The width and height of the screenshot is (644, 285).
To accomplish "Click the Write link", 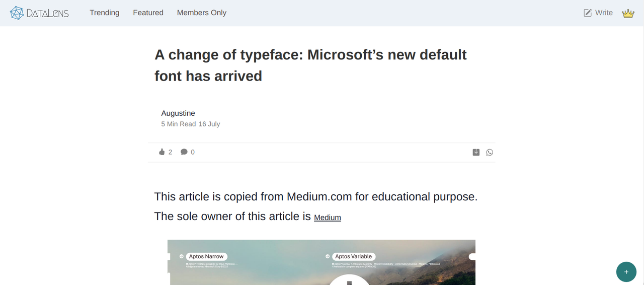I will [x=604, y=13].
